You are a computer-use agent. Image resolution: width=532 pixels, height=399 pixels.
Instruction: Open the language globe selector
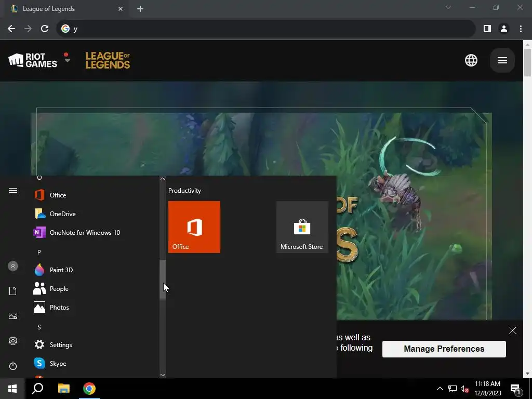[x=471, y=60]
